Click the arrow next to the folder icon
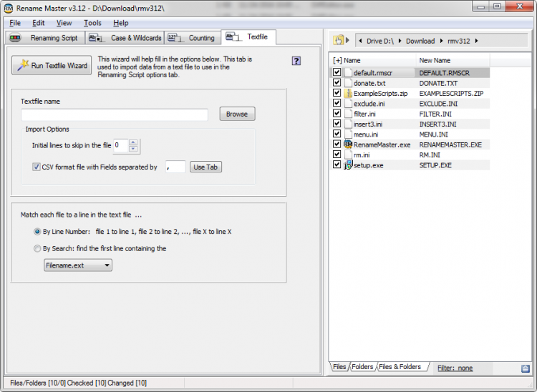Image resolution: width=537 pixels, height=392 pixels. tap(347, 40)
